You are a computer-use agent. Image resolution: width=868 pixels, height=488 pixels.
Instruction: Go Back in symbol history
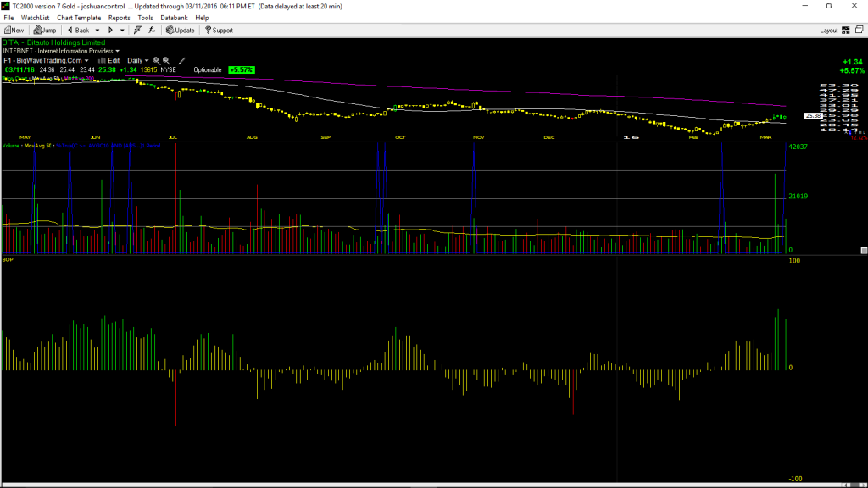click(x=78, y=30)
